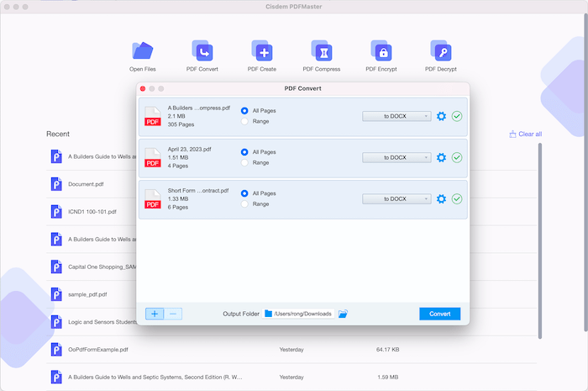Screen dimensions: 588x391
Task: Click green checkmark for Short Form contract.pdf
Action: 457,199
